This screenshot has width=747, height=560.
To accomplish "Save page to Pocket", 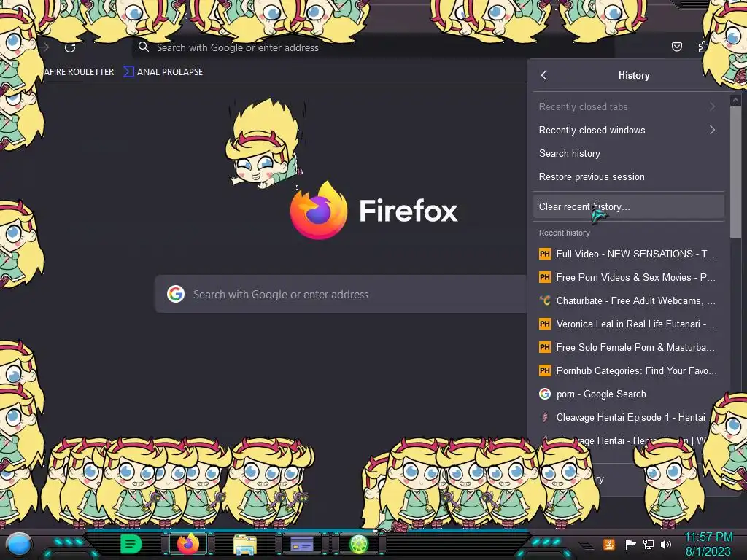I will tap(676, 47).
